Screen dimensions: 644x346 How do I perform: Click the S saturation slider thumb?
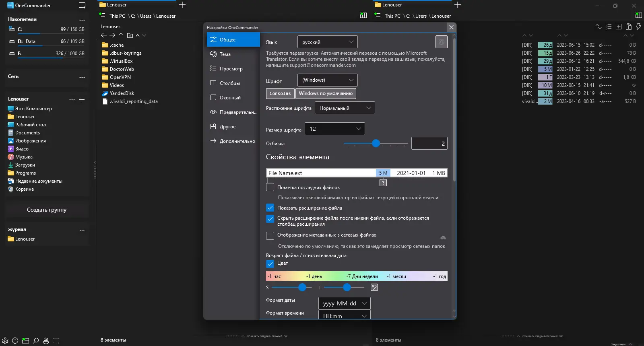pos(302,287)
